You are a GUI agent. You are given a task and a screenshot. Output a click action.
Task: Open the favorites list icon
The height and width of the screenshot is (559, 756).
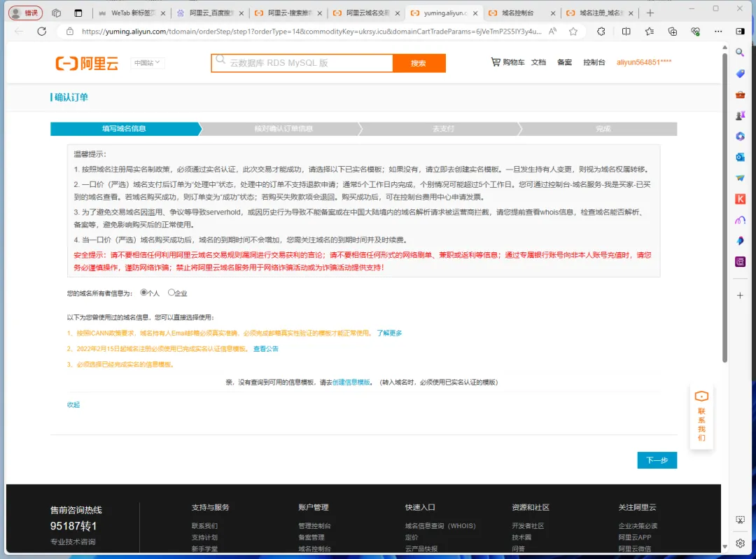[650, 32]
